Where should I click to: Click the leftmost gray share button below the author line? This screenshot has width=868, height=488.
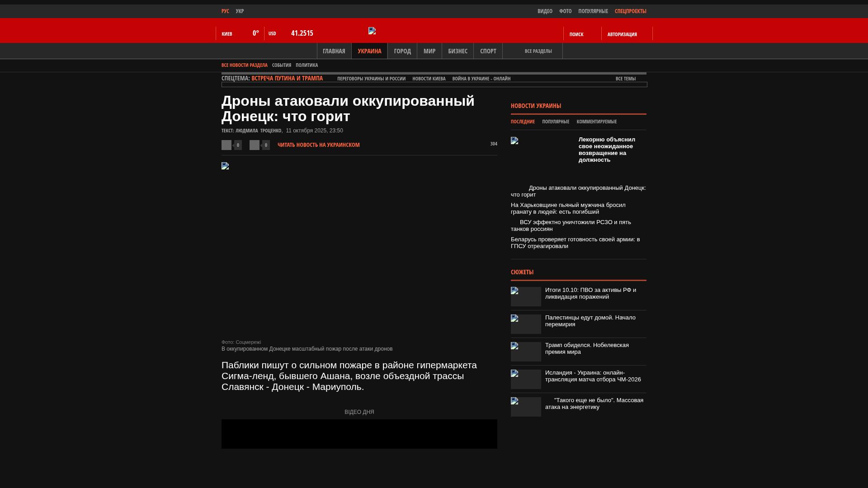tap(226, 145)
